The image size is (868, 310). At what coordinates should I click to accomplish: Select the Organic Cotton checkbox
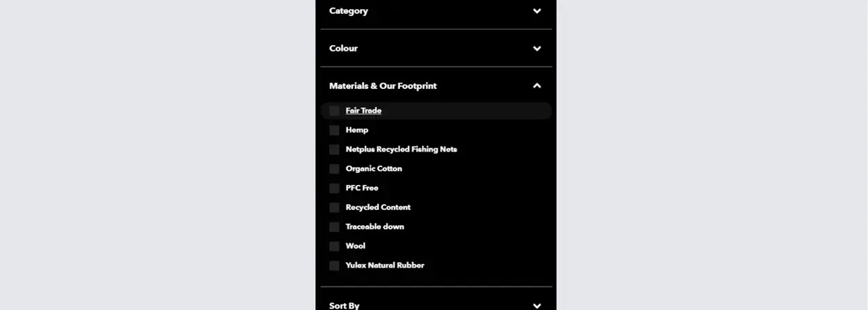coord(334,169)
